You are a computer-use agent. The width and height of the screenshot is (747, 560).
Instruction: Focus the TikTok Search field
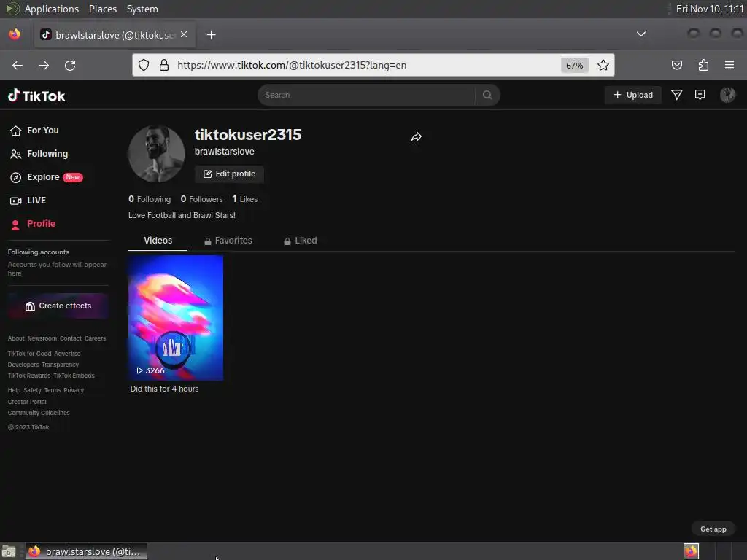point(366,95)
